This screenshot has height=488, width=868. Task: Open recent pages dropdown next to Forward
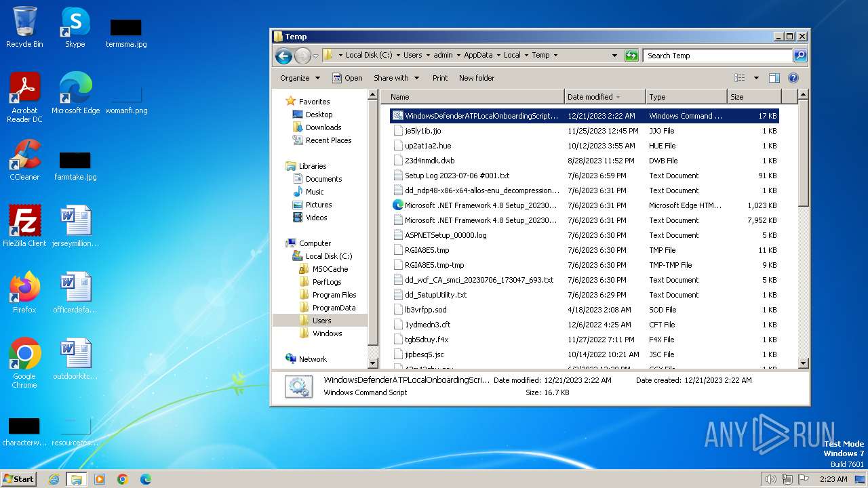click(316, 56)
